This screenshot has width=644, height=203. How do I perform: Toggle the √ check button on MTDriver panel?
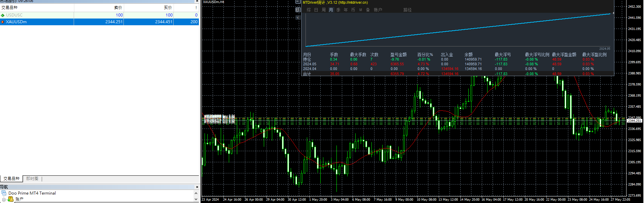pos(298,17)
